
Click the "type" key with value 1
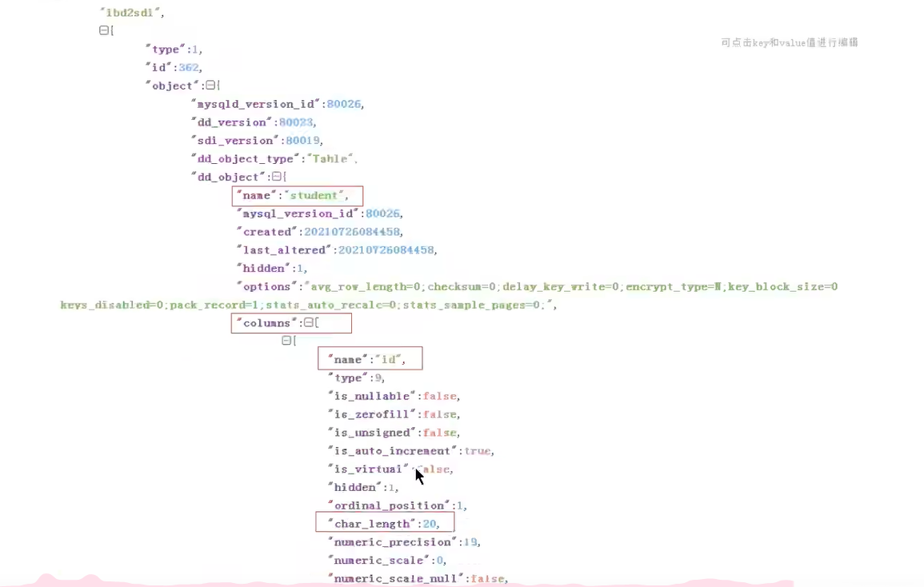tap(166, 50)
